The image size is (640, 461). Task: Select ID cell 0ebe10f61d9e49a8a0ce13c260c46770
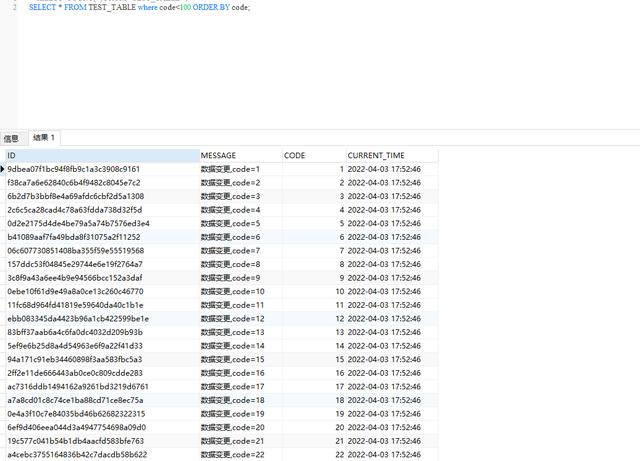point(102,292)
